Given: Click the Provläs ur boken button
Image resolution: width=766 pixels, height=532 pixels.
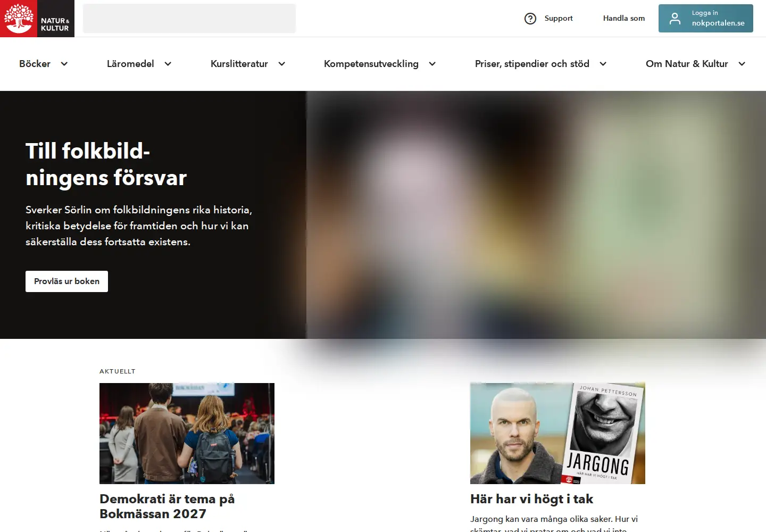Looking at the screenshot, I should coord(66,281).
